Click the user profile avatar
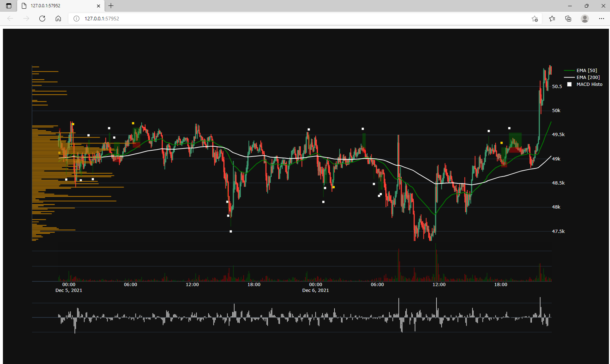 click(585, 19)
